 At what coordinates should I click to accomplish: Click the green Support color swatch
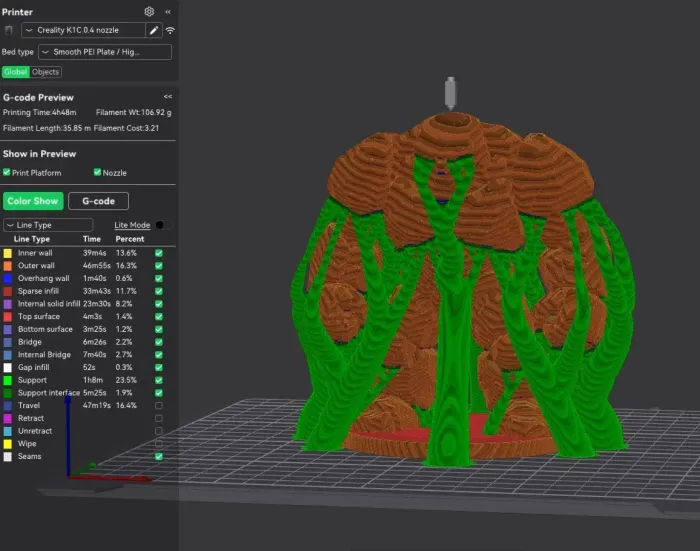click(8, 380)
